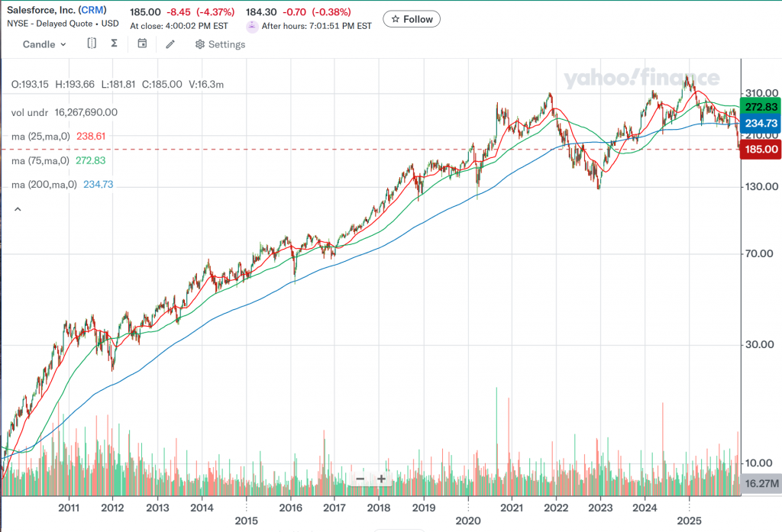Click the 2020 label on time axis

coord(467,521)
